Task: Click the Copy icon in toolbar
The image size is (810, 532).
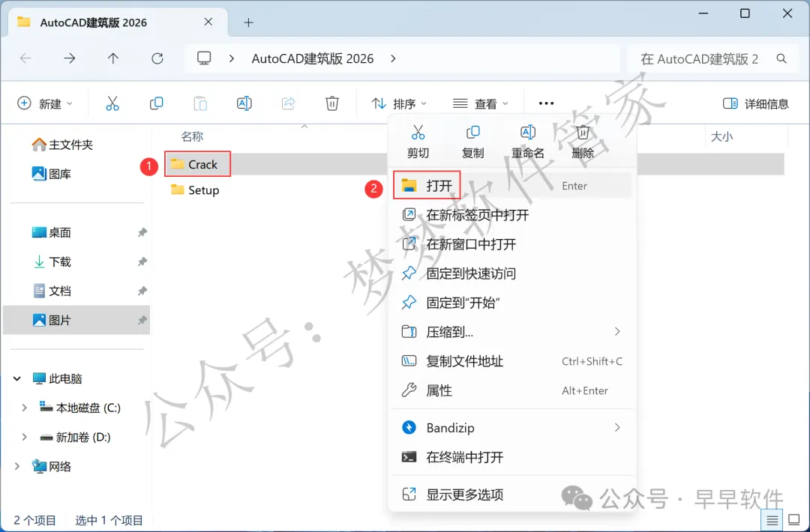Action: point(156,103)
